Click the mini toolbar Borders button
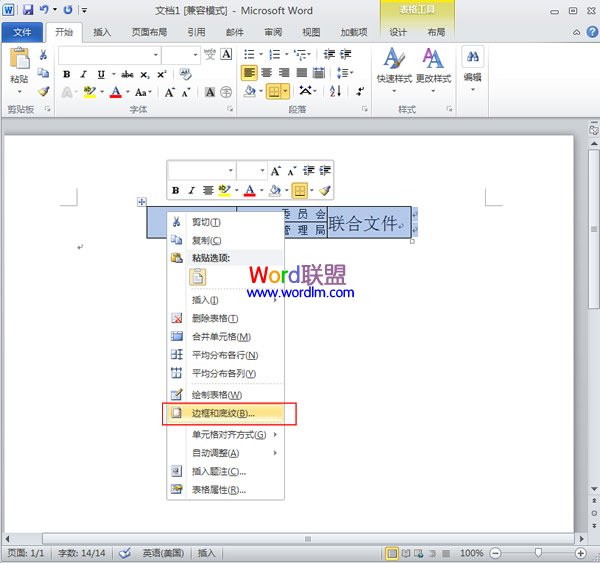600x563 pixels. [300, 190]
